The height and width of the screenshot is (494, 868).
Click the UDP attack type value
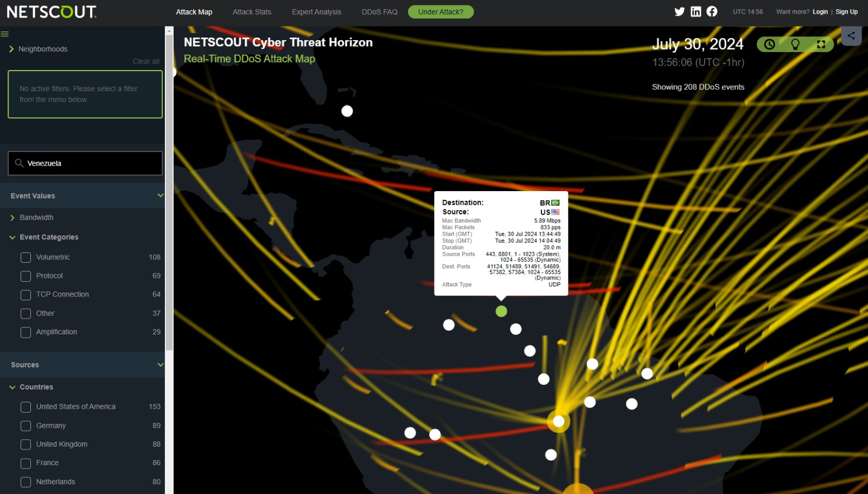click(554, 284)
